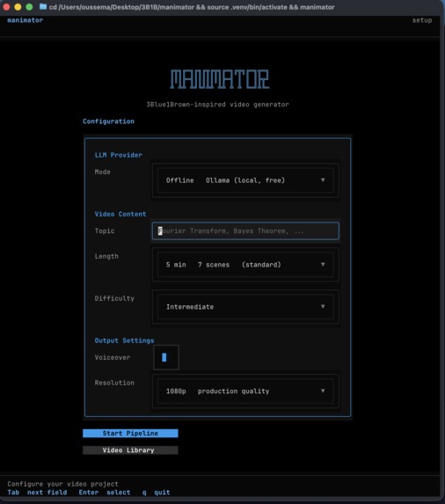Click the yellow minimize window button
This screenshot has width=445, height=504.
(x=18, y=7)
